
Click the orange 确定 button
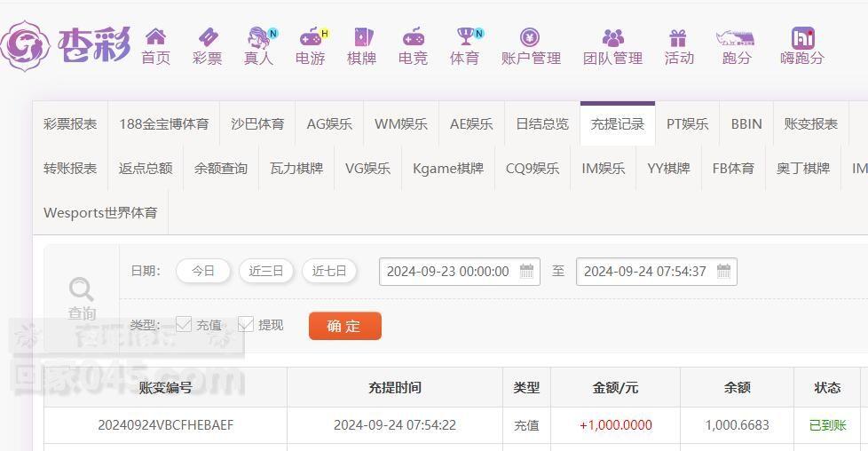tap(345, 326)
